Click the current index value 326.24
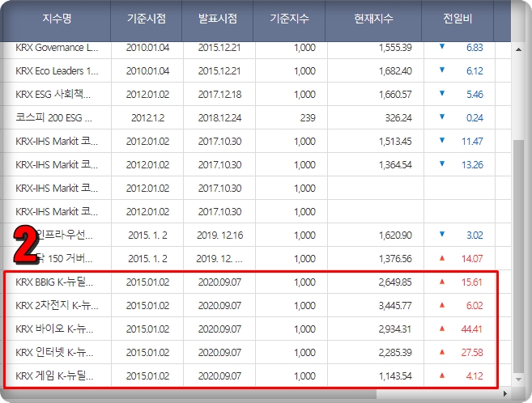Screen dimensions: 532x403 coord(398,117)
